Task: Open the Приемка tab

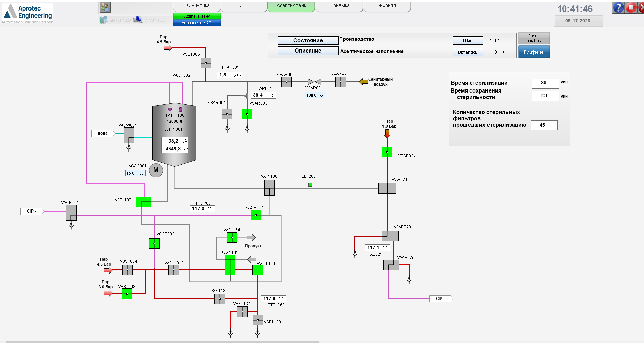Action: 339,6
